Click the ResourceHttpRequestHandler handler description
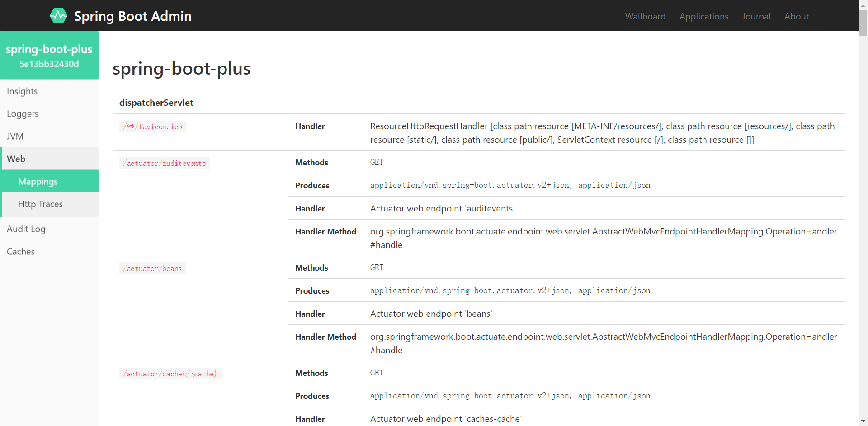 click(602, 133)
